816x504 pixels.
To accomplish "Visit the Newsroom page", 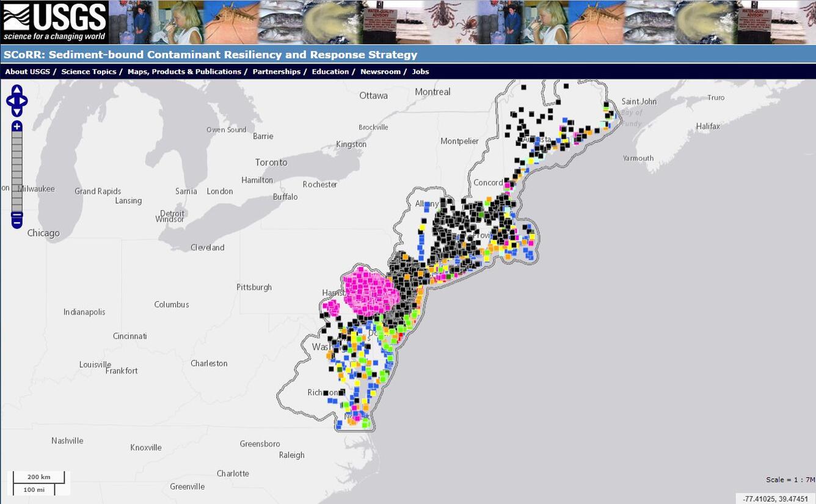I will pos(381,71).
